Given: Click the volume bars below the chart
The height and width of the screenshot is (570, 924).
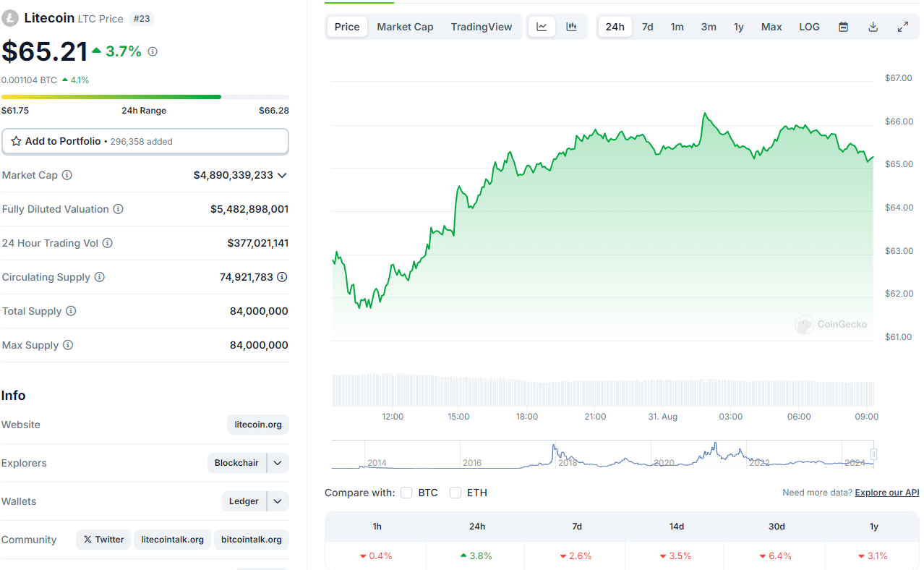Looking at the screenshot, I should tap(603, 390).
